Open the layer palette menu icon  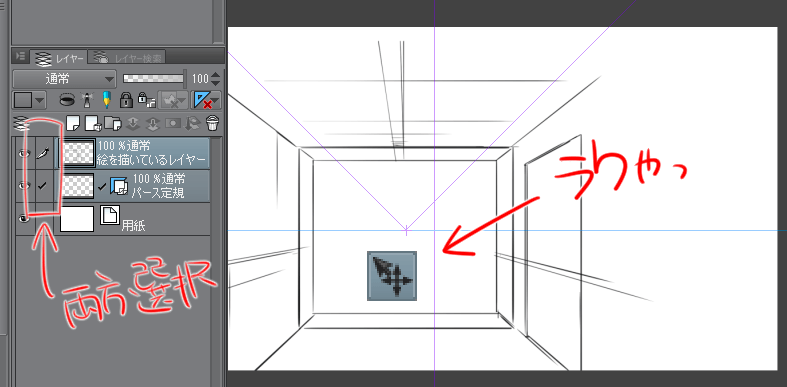click(x=20, y=56)
